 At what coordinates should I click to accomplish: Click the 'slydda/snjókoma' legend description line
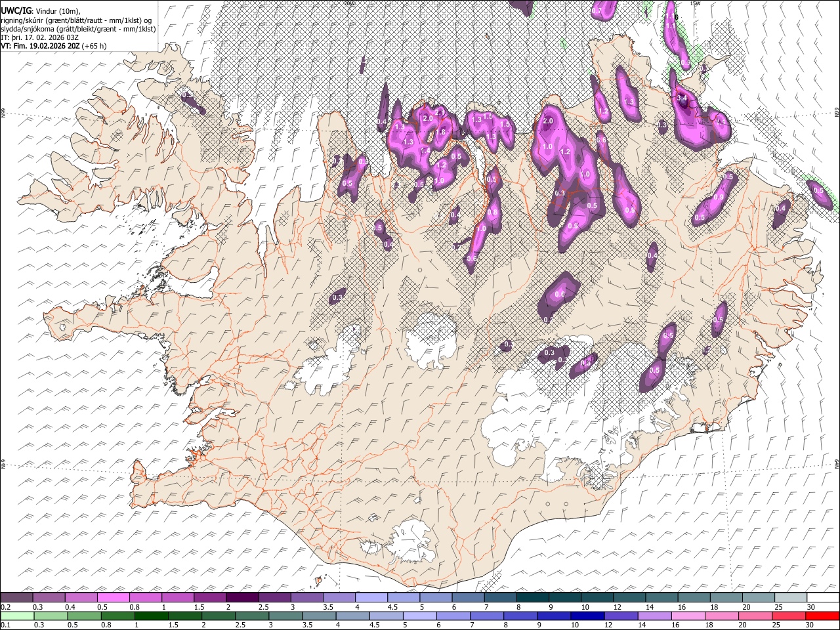coord(78,29)
